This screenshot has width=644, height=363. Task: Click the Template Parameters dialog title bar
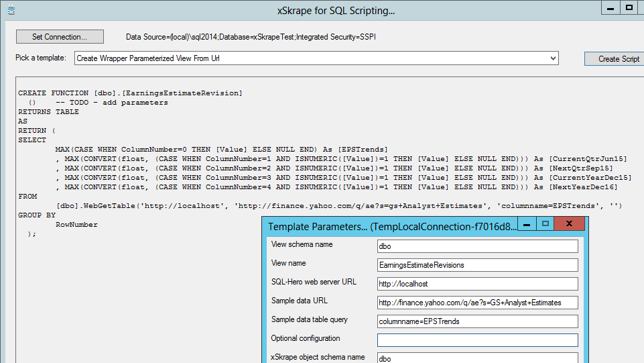pyautogui.click(x=392, y=227)
